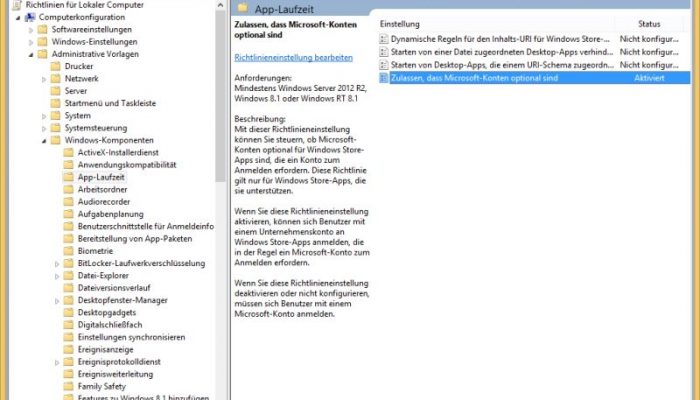Viewport: 700px width, 400px height.
Task: Click policy icon for Starten von einer Datei
Action: point(383,52)
